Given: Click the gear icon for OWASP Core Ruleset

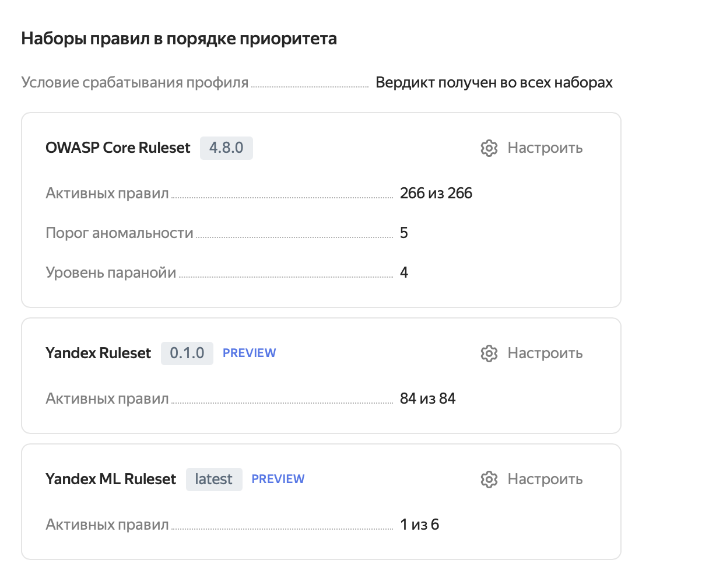Looking at the screenshot, I should pos(489,148).
